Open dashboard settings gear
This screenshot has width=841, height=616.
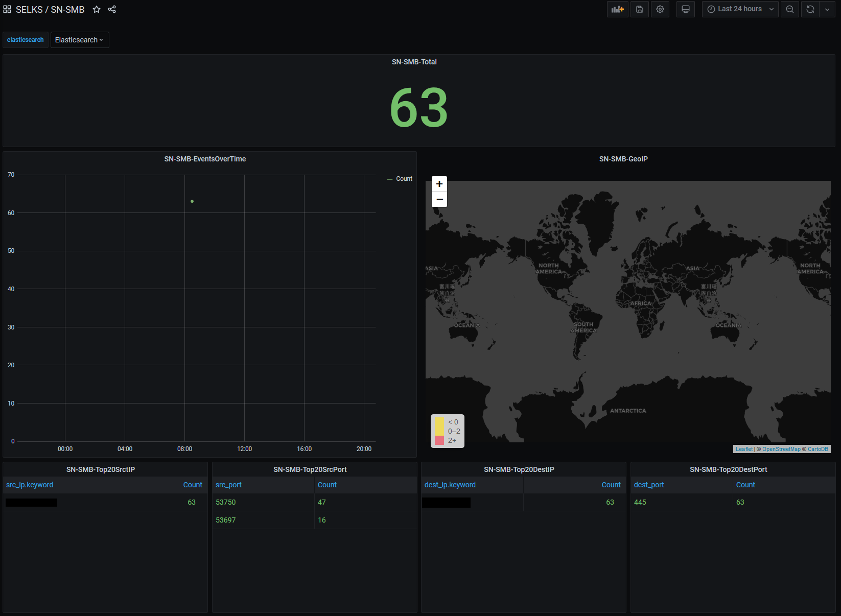click(x=660, y=9)
